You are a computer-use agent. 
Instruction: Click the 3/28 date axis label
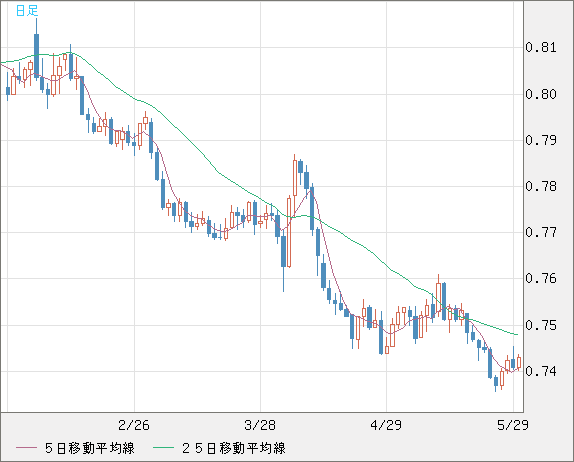point(260,425)
